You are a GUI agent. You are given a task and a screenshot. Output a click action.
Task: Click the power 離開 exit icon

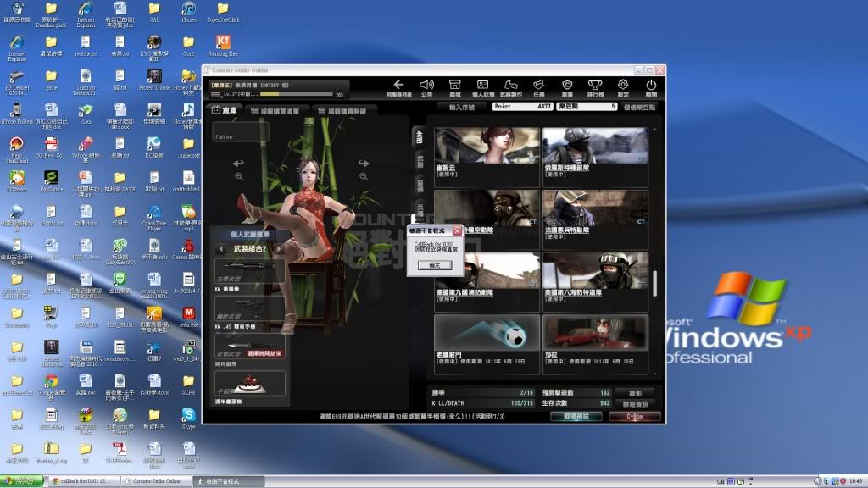click(651, 86)
